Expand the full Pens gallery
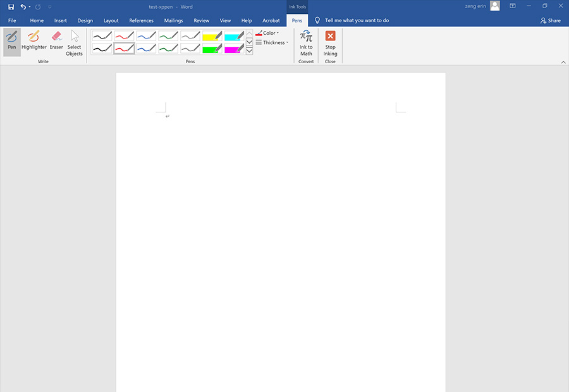569x392 pixels. [x=249, y=51]
